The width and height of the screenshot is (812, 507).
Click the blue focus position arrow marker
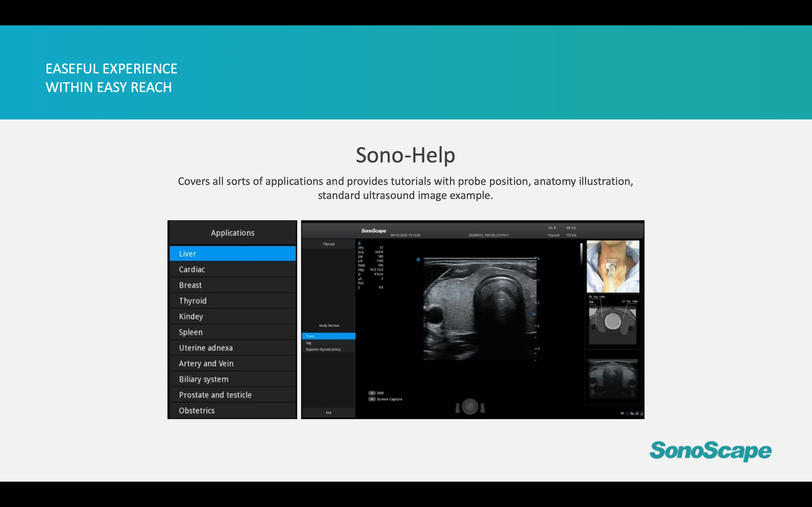(x=534, y=315)
